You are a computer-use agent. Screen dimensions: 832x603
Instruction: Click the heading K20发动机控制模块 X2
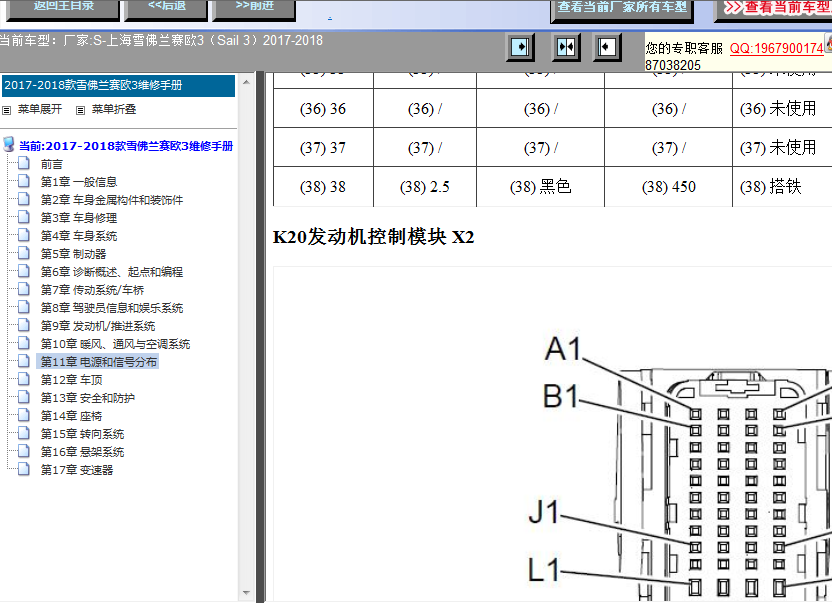tap(373, 237)
